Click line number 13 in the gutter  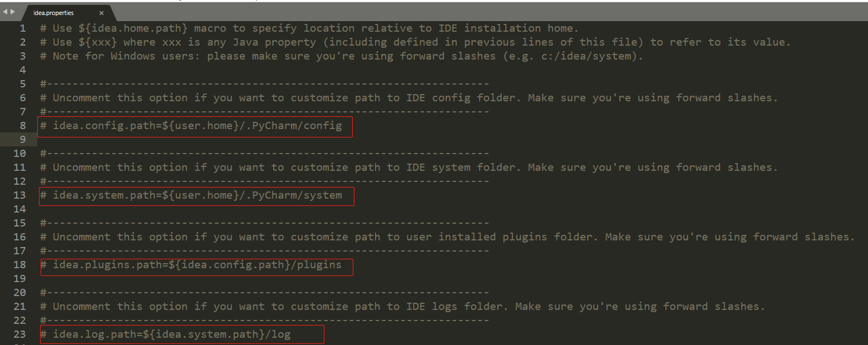[x=19, y=195]
